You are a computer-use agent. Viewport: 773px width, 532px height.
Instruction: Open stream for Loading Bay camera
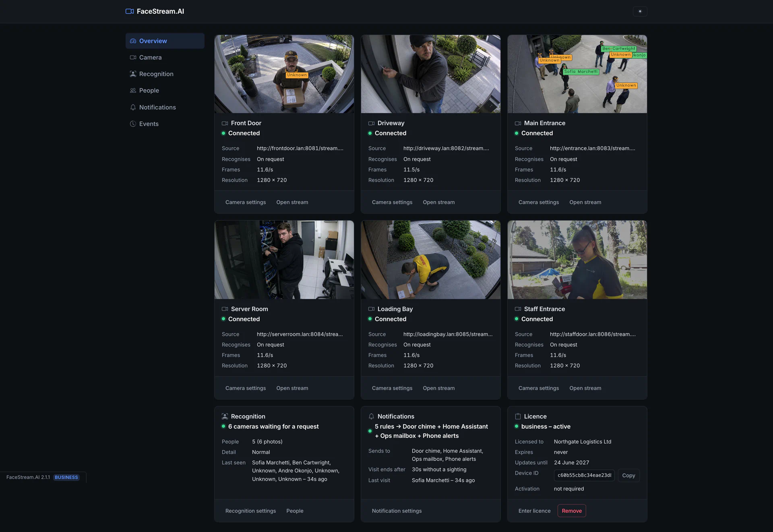(439, 388)
